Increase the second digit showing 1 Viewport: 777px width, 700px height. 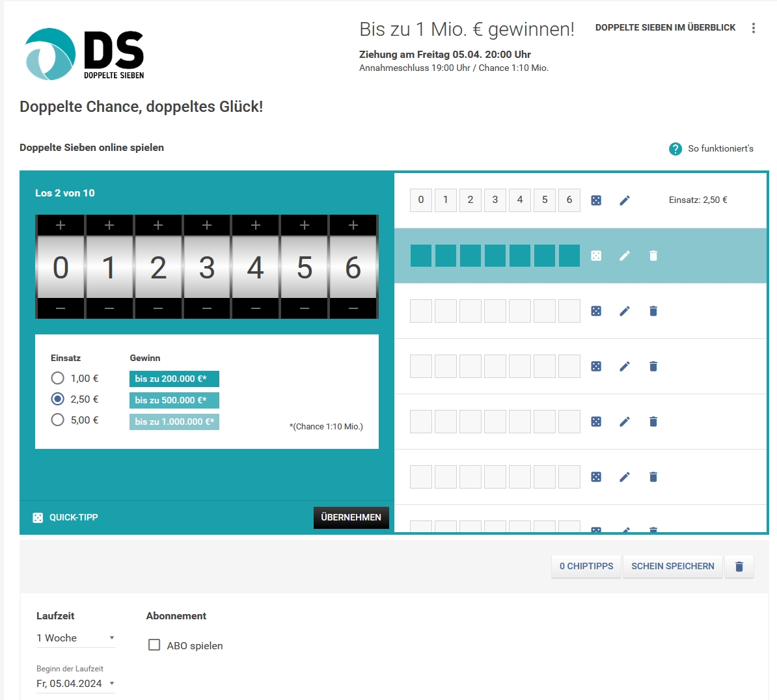coord(109,225)
